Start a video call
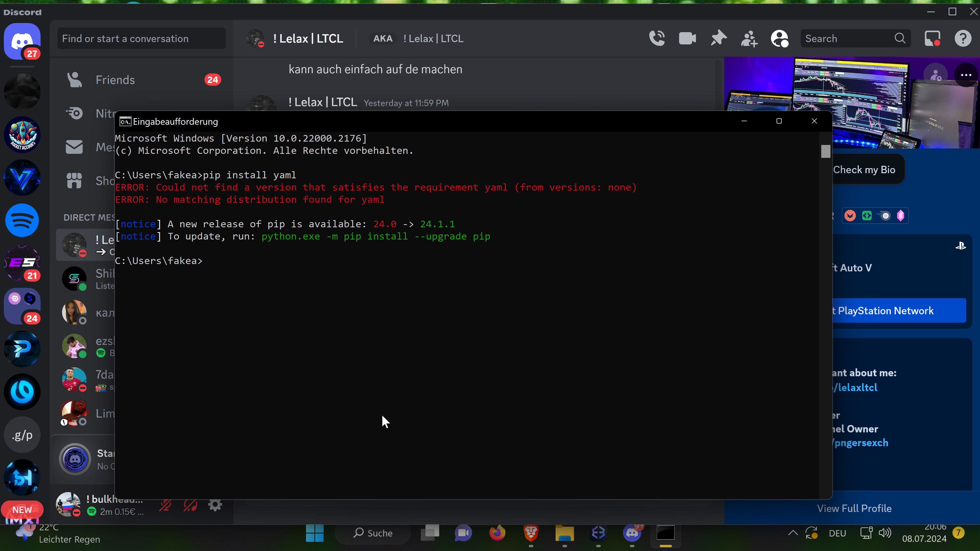980x551 pixels. (687, 39)
